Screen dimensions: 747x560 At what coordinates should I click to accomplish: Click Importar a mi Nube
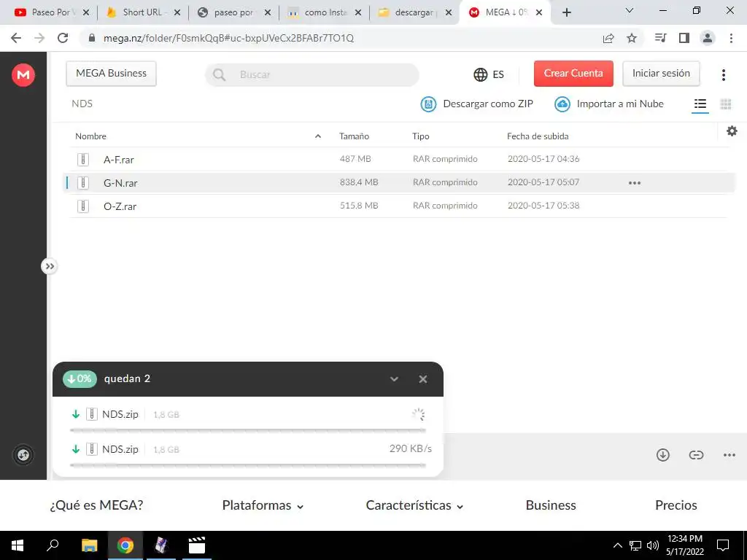pos(609,104)
